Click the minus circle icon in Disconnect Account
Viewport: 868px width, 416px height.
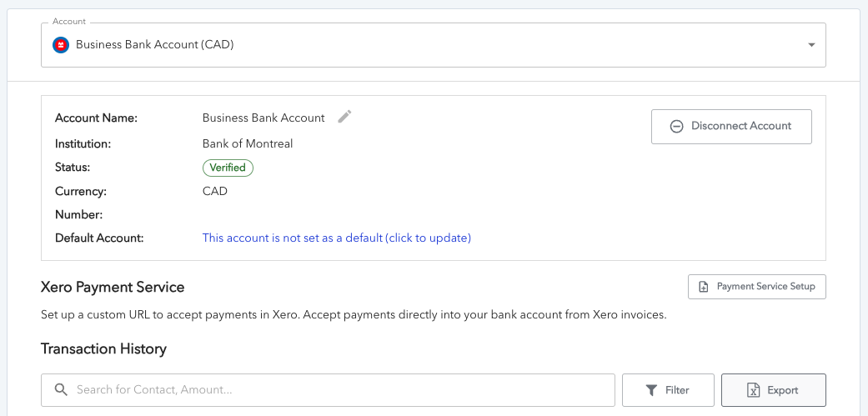click(676, 126)
